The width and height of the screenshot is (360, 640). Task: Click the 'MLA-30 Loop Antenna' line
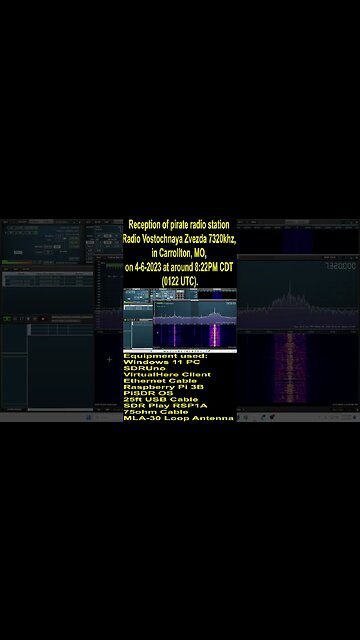pyautogui.click(x=179, y=418)
